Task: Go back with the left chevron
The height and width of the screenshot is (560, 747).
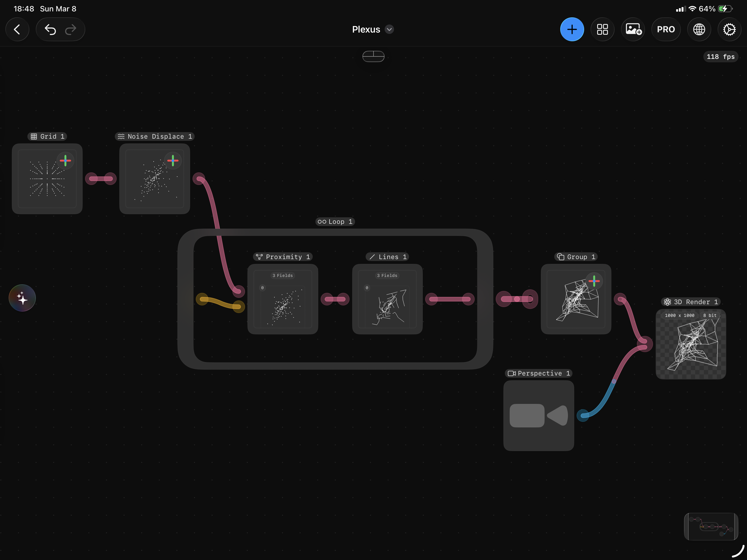Action: (x=17, y=29)
